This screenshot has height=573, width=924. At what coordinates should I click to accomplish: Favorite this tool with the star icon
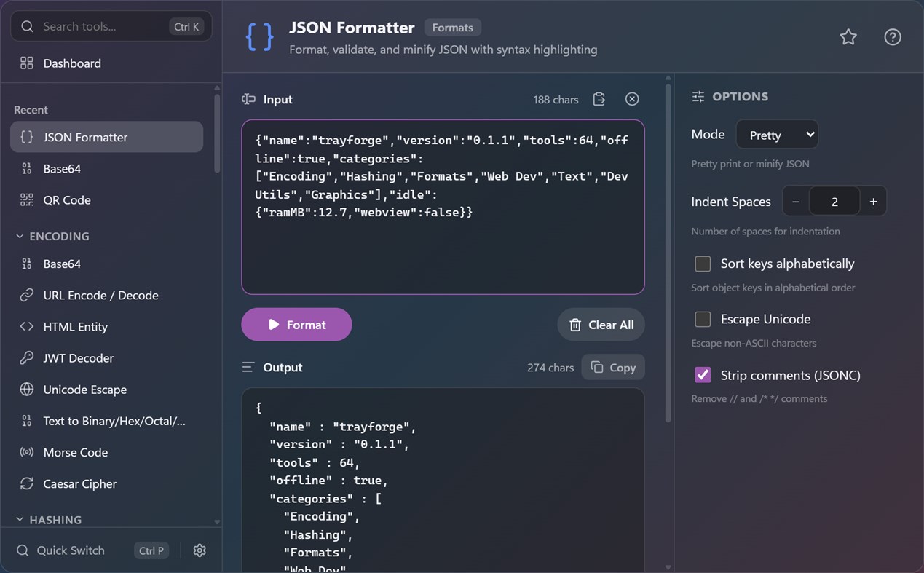pyautogui.click(x=848, y=37)
